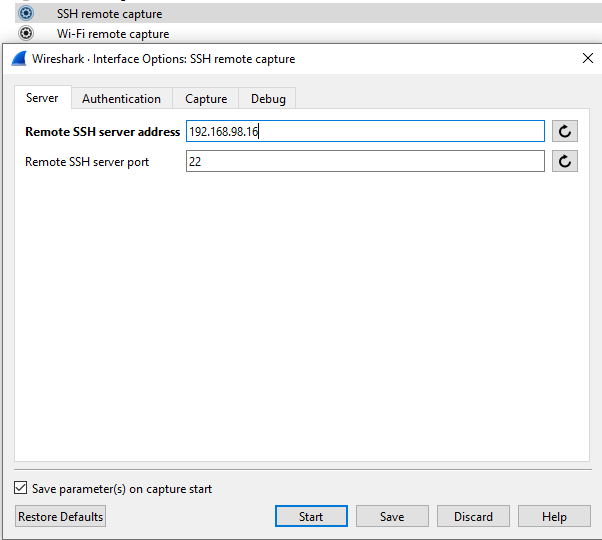Screen dimensions: 602x540
Task: Open SSH remote capture gear settings icon
Action: [x=26, y=13]
